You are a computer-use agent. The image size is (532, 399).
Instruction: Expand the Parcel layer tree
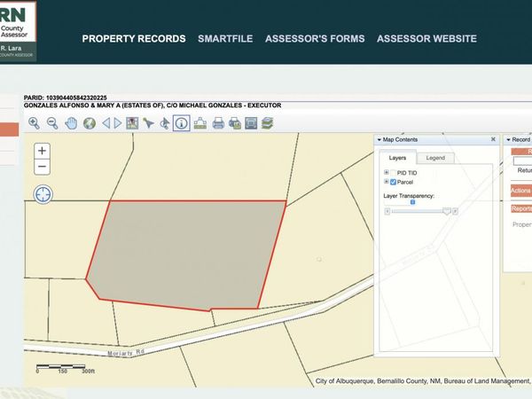tap(386, 182)
